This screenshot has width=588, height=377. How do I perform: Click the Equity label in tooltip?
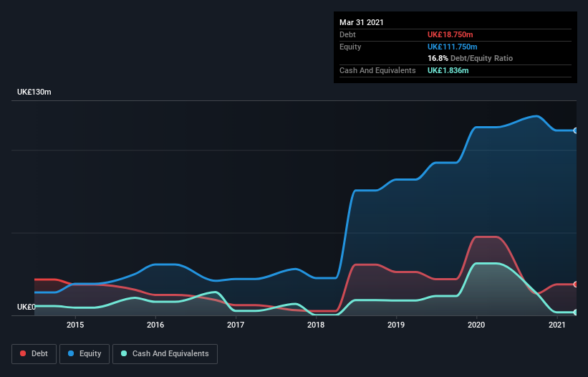coord(350,47)
